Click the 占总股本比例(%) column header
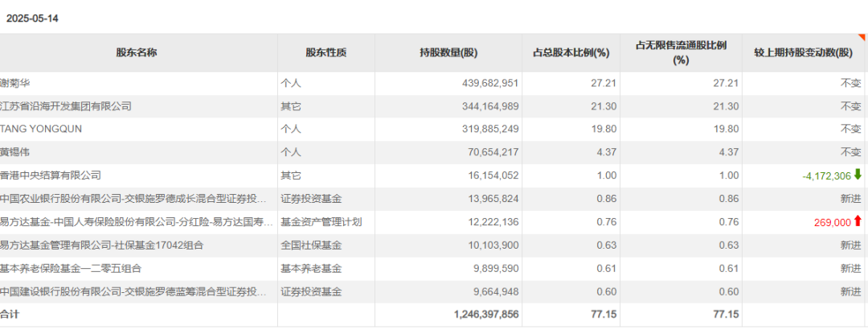Viewport: 868px width, 330px height. pos(571,52)
